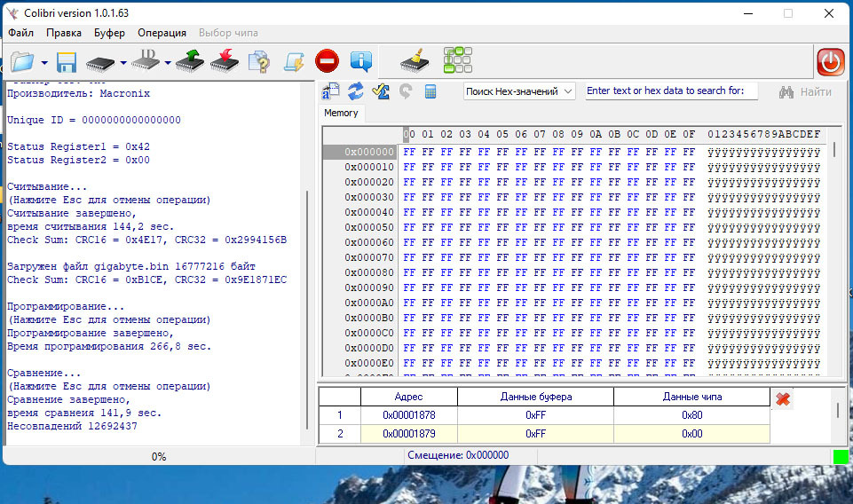Click the Unique ID log line
This screenshot has height=504, width=853.
coord(93,120)
